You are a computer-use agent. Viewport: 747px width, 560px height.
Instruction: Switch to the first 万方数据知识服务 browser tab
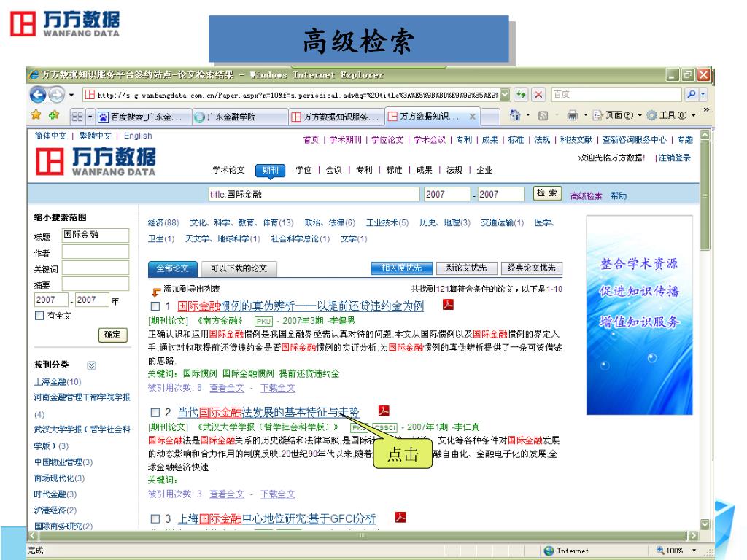(336, 117)
